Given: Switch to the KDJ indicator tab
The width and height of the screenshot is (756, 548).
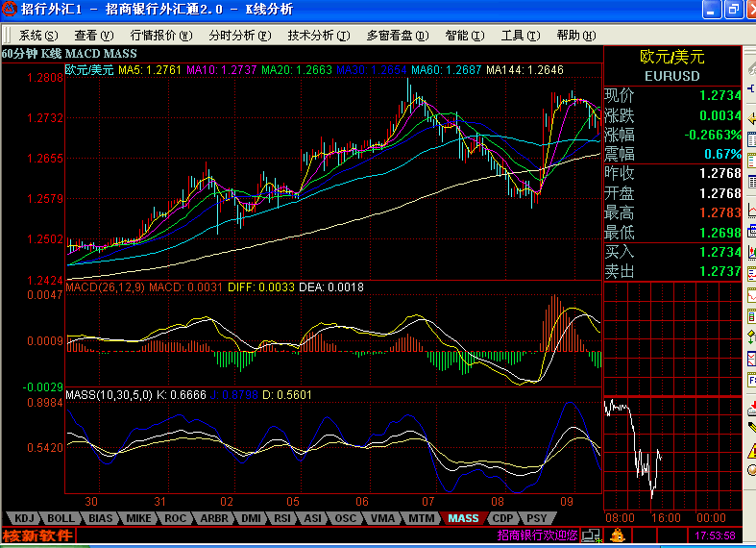Looking at the screenshot, I should pos(24,518).
